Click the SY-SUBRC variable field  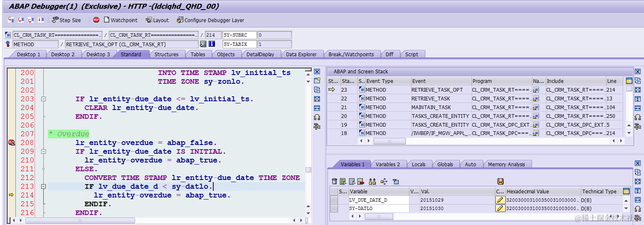tap(240, 35)
